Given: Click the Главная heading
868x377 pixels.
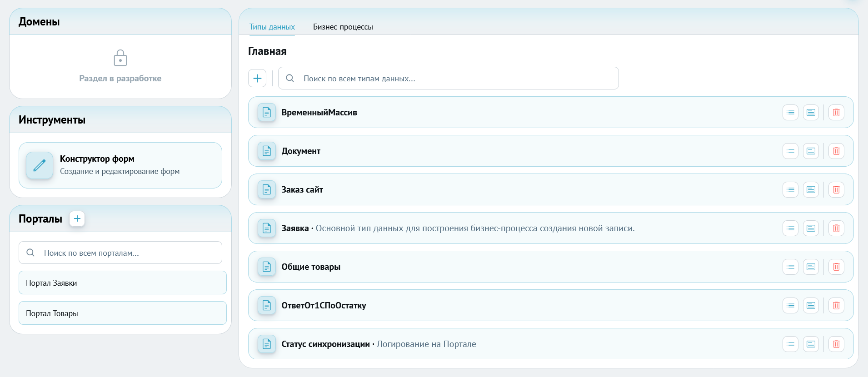Looking at the screenshot, I should point(267,51).
